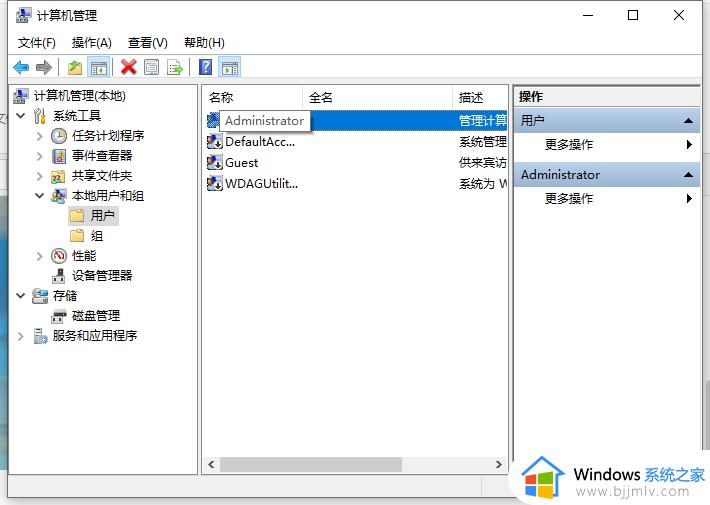Click the 组 folder icon
Image resolution: width=710 pixels, height=505 pixels.
[77, 236]
